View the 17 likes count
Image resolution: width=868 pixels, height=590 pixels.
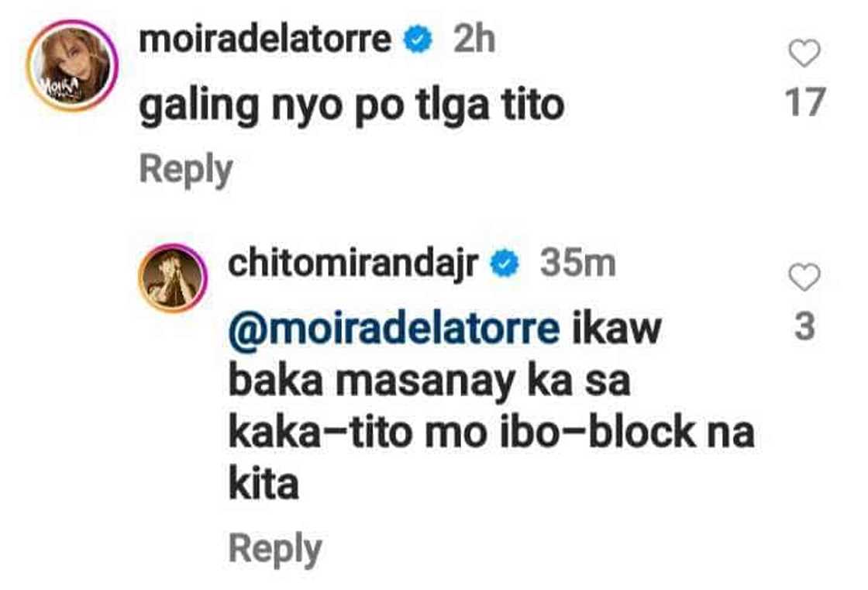[x=805, y=102]
